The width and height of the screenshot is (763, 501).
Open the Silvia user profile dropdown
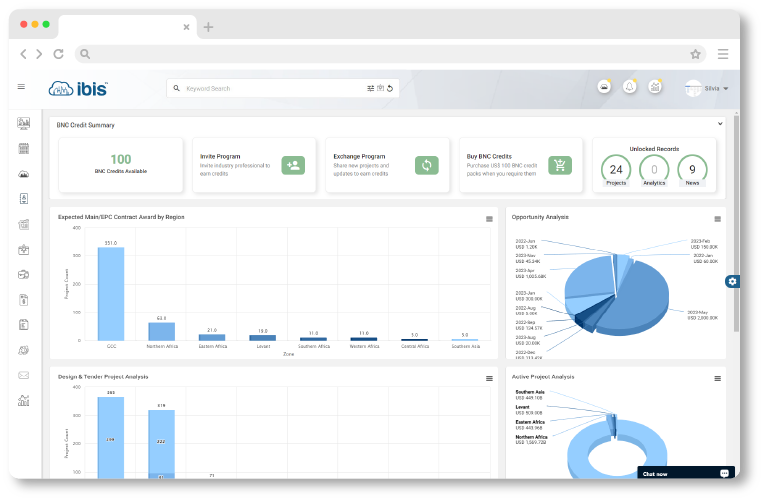[x=706, y=88]
